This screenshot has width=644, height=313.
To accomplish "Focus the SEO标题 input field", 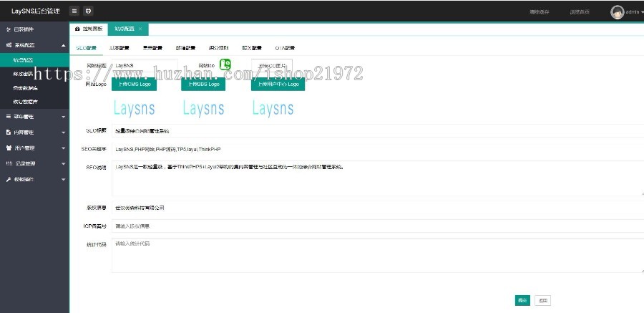I will tap(378, 131).
